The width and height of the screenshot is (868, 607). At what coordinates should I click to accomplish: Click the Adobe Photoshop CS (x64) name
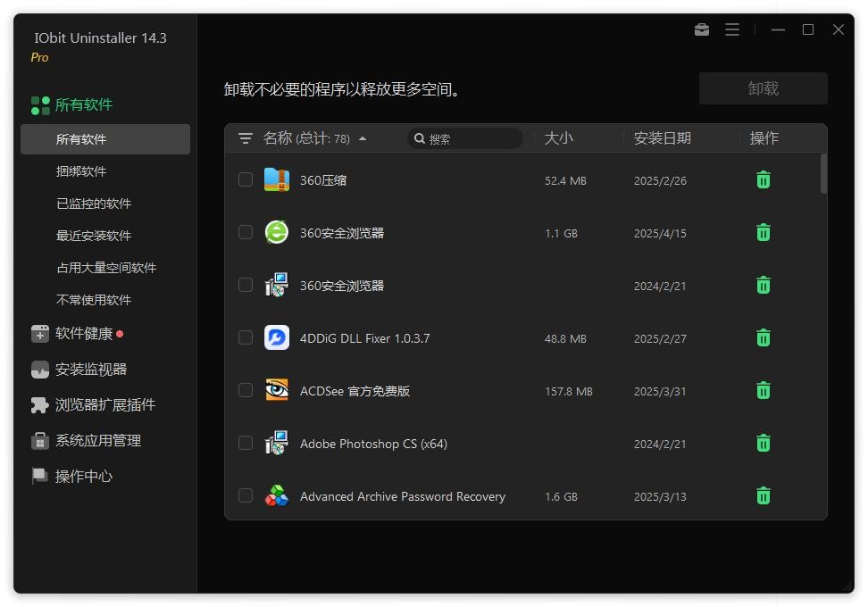pos(373,444)
